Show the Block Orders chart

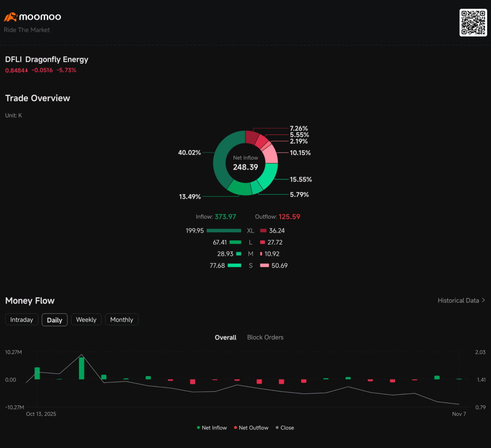(265, 337)
